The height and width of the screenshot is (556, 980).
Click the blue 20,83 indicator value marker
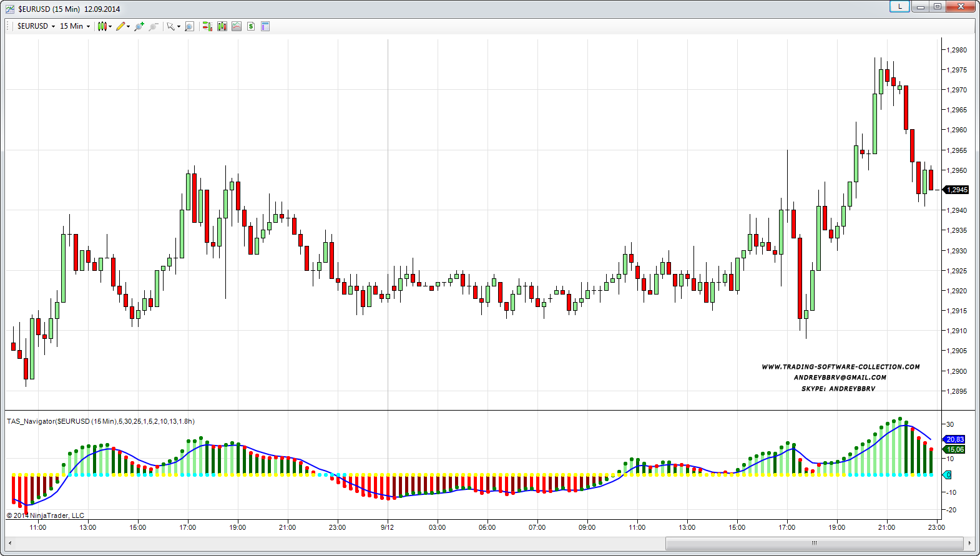pyautogui.click(x=954, y=439)
